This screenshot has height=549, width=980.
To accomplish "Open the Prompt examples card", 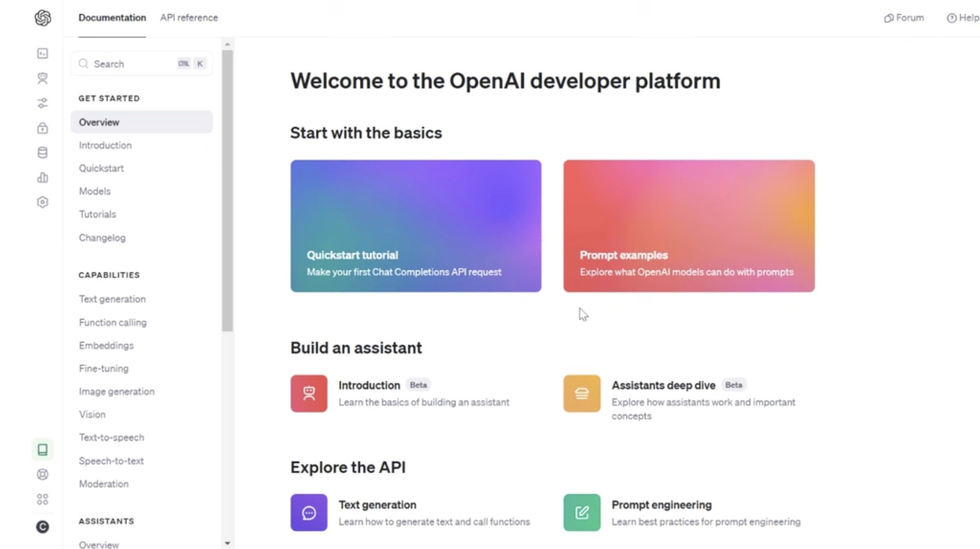I will click(x=688, y=226).
